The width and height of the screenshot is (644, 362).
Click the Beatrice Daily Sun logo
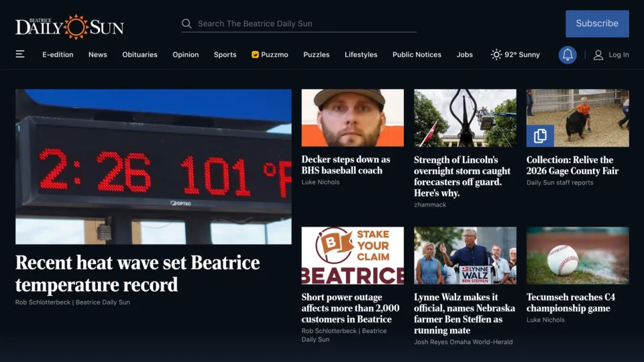pyautogui.click(x=70, y=27)
